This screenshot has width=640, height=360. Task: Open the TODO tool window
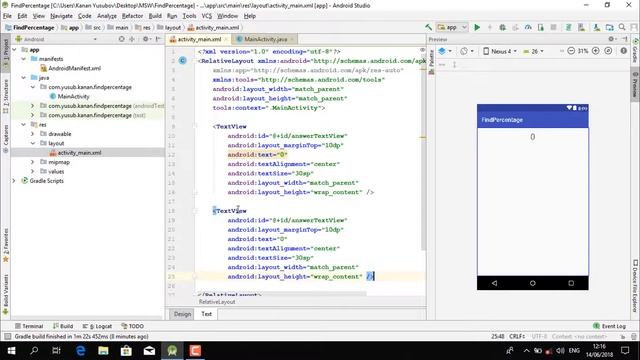point(133,326)
